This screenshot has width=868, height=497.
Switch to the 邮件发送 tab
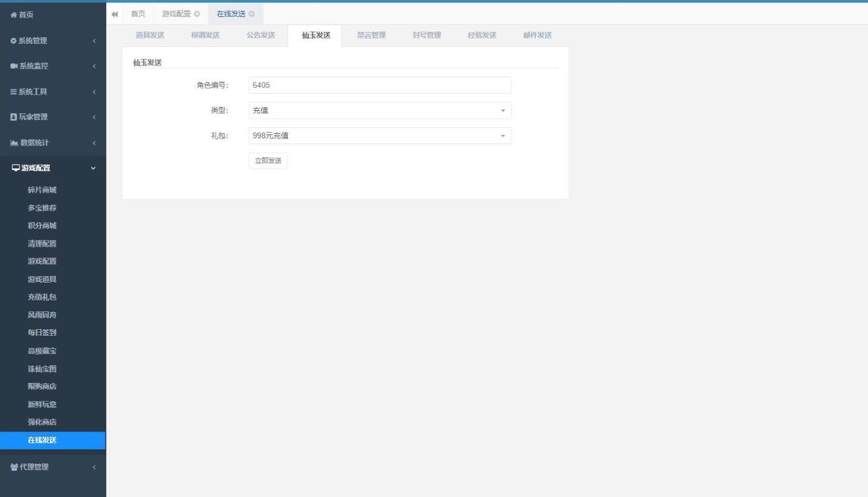(537, 35)
